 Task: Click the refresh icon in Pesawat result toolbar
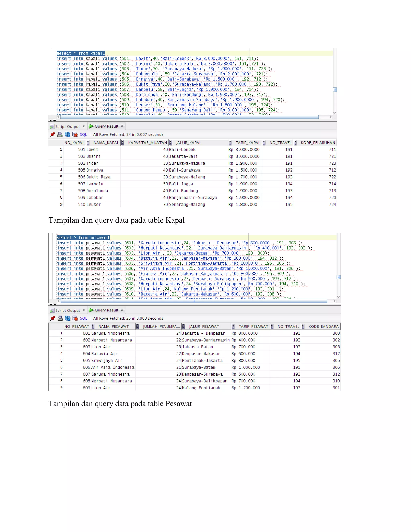(x=68, y=318)
